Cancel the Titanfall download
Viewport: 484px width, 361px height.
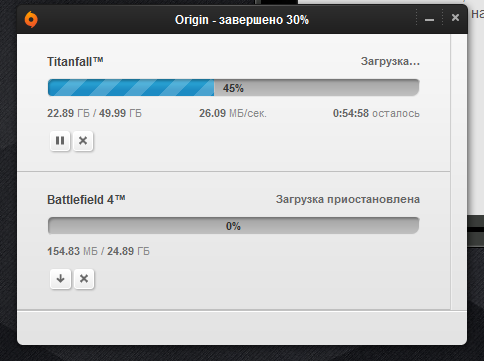click(x=83, y=141)
